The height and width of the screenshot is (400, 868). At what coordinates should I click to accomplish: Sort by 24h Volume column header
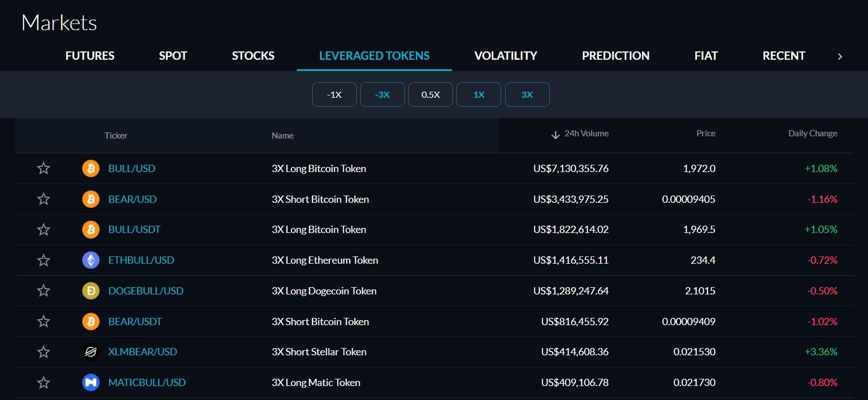(587, 134)
